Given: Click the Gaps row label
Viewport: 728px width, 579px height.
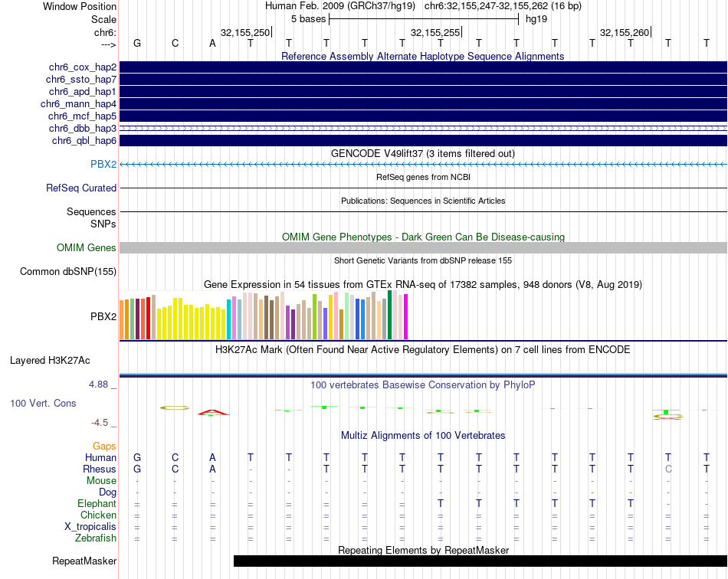Looking at the screenshot, I should (x=104, y=446).
